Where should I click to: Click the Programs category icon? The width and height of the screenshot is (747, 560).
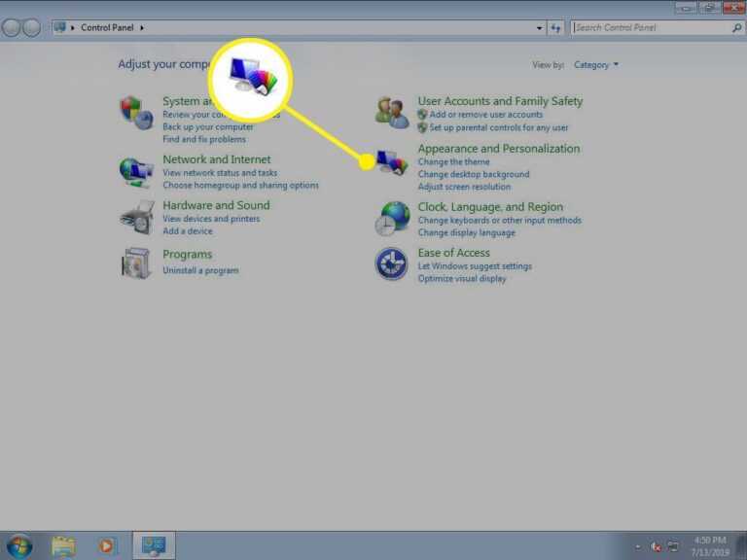point(136,262)
